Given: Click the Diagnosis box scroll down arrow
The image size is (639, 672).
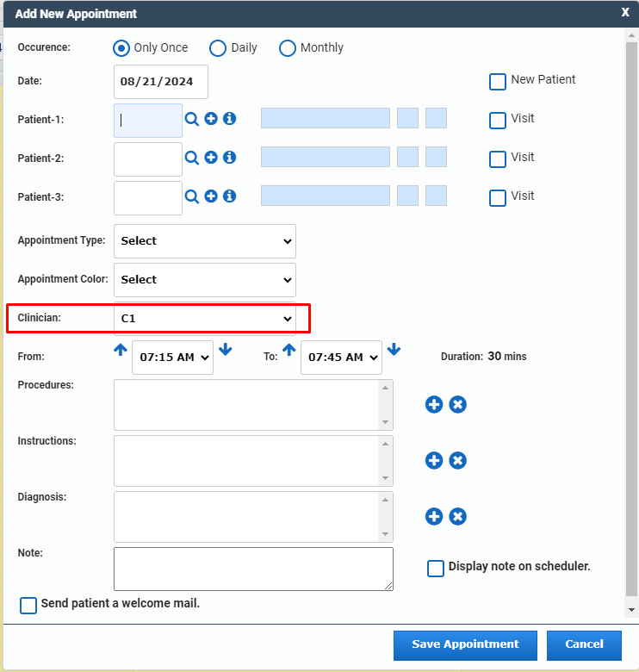Looking at the screenshot, I should pos(386,534).
